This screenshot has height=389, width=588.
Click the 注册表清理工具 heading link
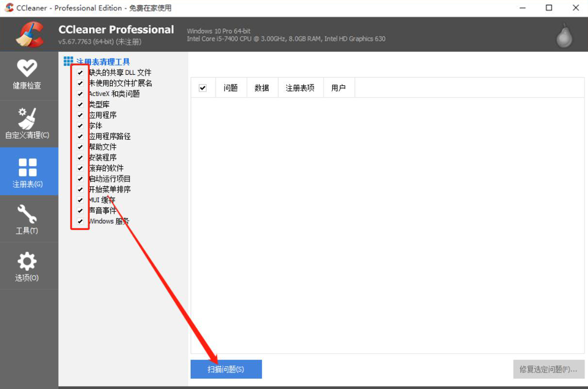click(103, 62)
